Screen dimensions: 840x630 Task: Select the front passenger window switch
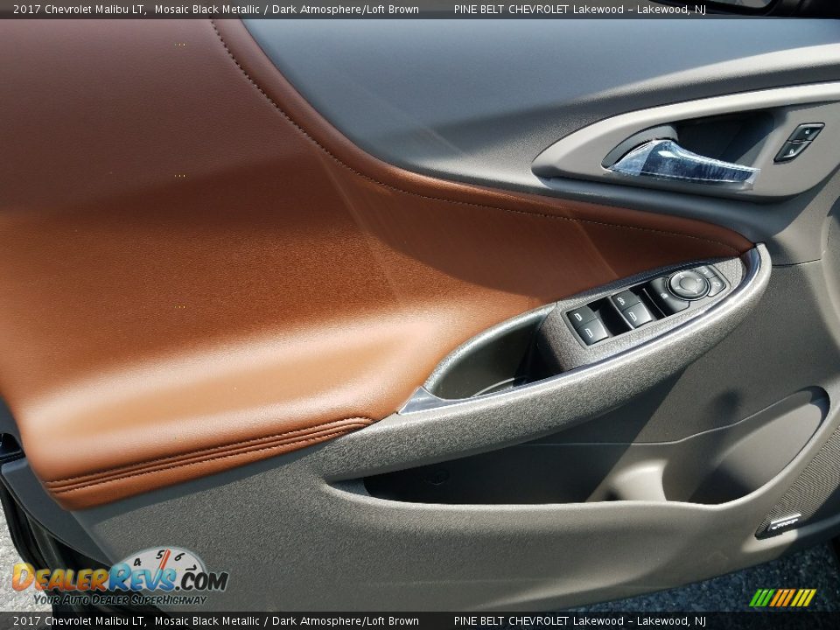click(x=634, y=317)
